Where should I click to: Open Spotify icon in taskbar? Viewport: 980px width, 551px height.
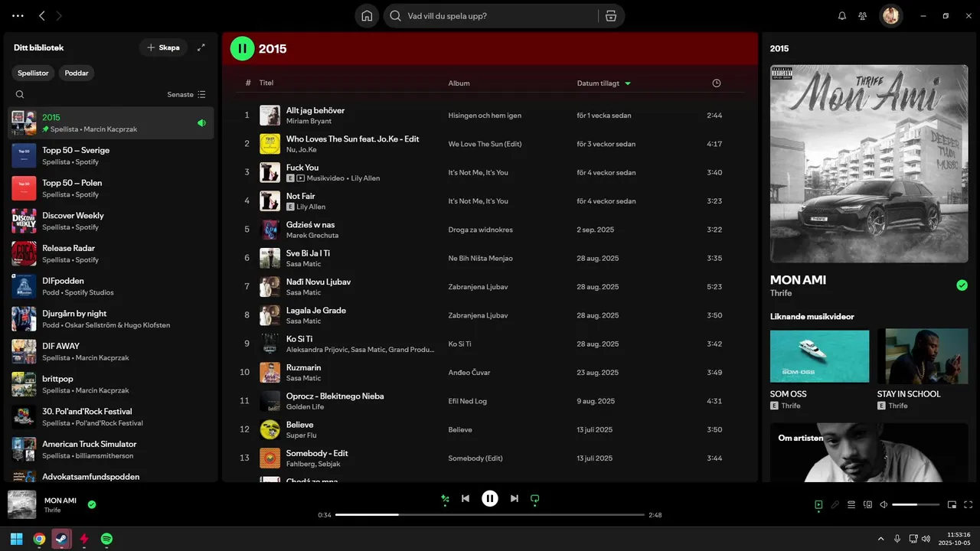pyautogui.click(x=107, y=539)
